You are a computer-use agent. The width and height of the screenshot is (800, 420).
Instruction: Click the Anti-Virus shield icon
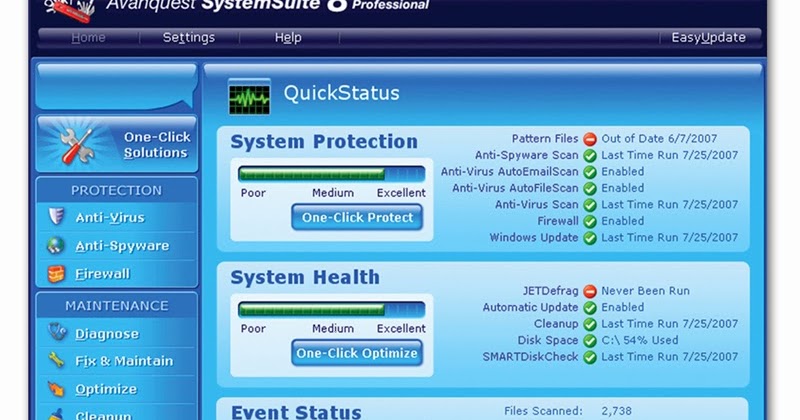pyautogui.click(x=56, y=216)
